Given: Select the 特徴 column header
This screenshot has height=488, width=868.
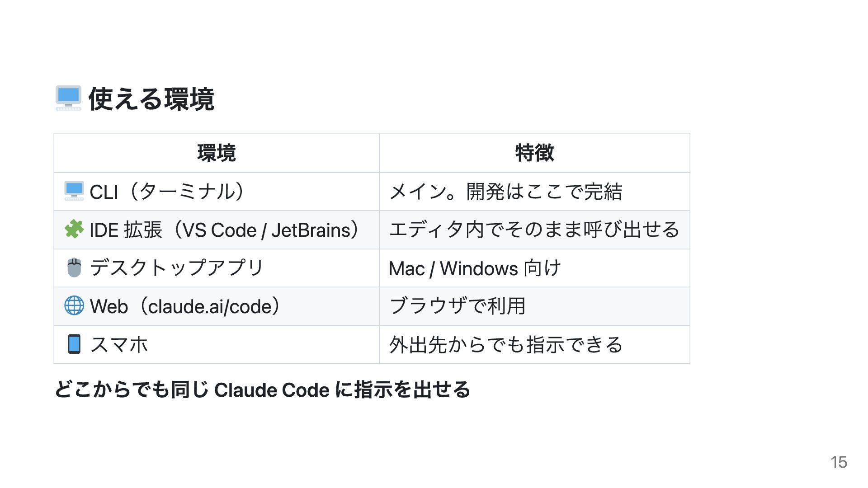Looking at the screenshot, I should coord(534,153).
